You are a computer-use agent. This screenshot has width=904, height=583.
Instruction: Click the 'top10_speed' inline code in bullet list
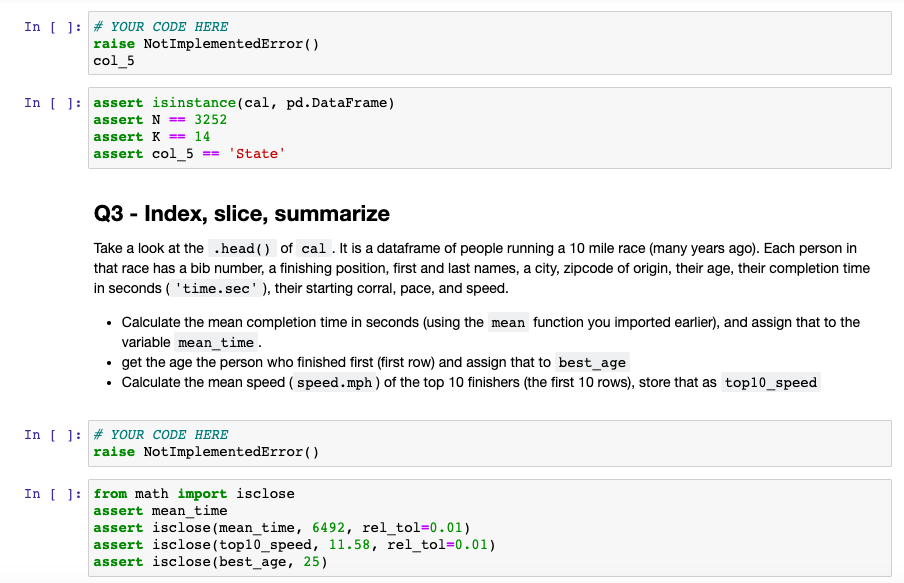tap(771, 383)
